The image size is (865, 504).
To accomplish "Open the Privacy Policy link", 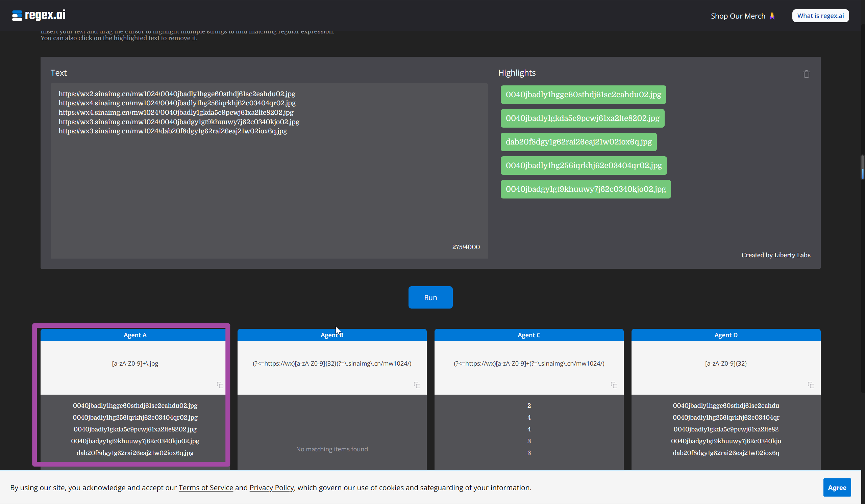I will click(272, 487).
